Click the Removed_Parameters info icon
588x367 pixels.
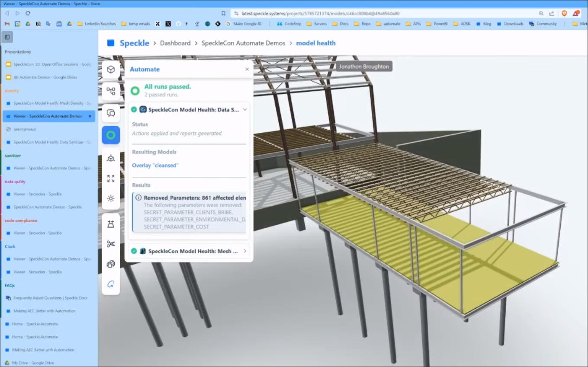(138, 198)
